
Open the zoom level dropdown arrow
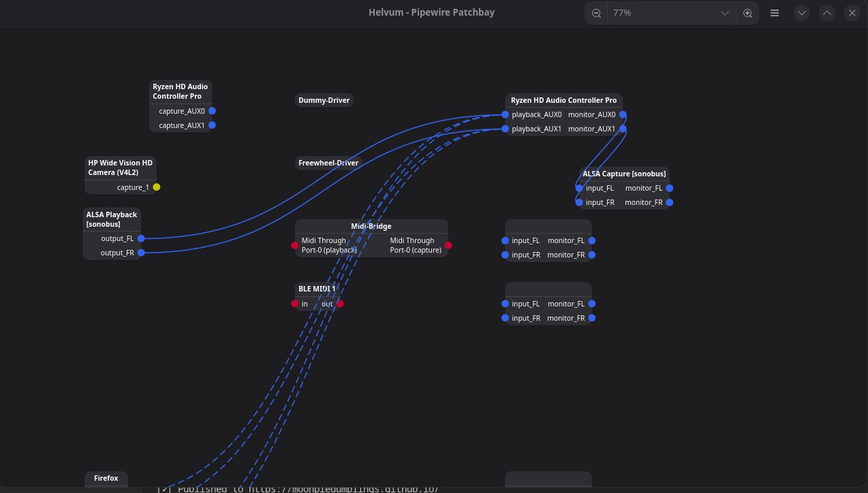[x=725, y=13]
